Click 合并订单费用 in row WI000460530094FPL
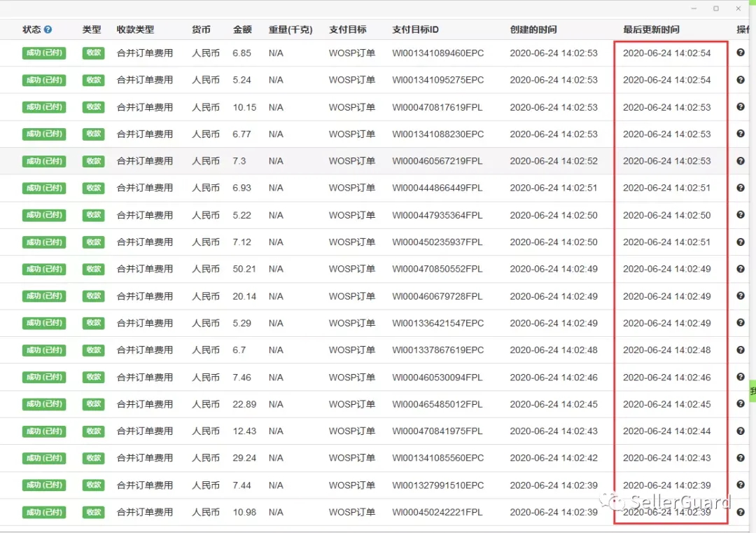Image resolution: width=756 pixels, height=533 pixels. pyautogui.click(x=145, y=378)
